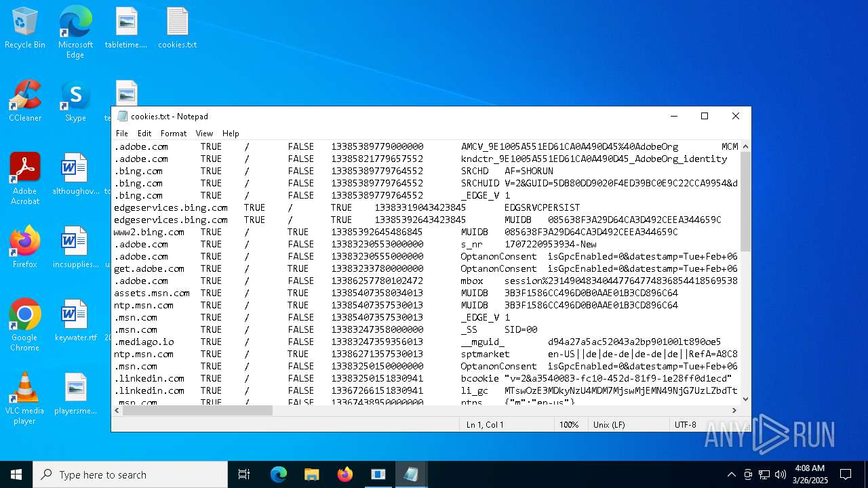Select the Microsoft Edge desktop shortcut
Image resolution: width=868 pixels, height=488 pixels.
tap(75, 32)
